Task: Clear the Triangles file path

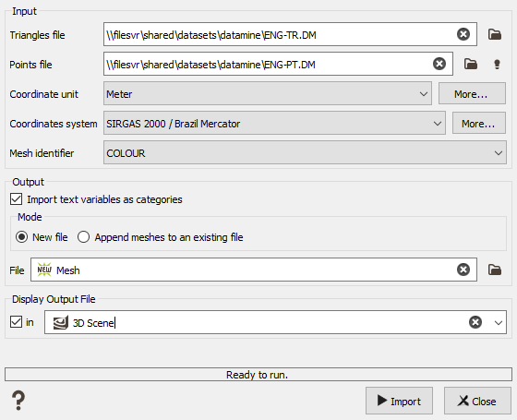Action: (x=463, y=34)
